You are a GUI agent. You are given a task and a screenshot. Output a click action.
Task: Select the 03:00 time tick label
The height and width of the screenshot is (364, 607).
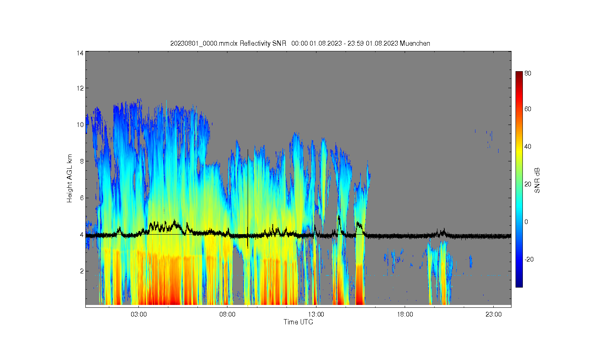[139, 314]
